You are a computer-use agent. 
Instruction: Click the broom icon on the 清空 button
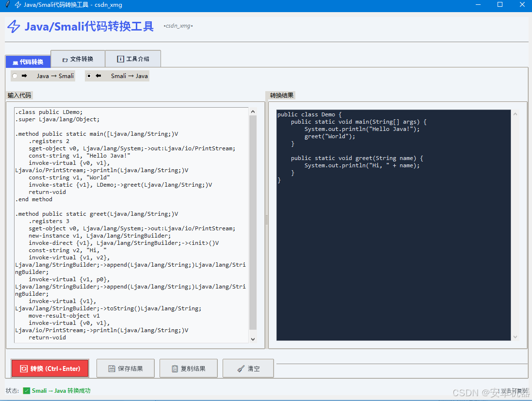coord(241,369)
